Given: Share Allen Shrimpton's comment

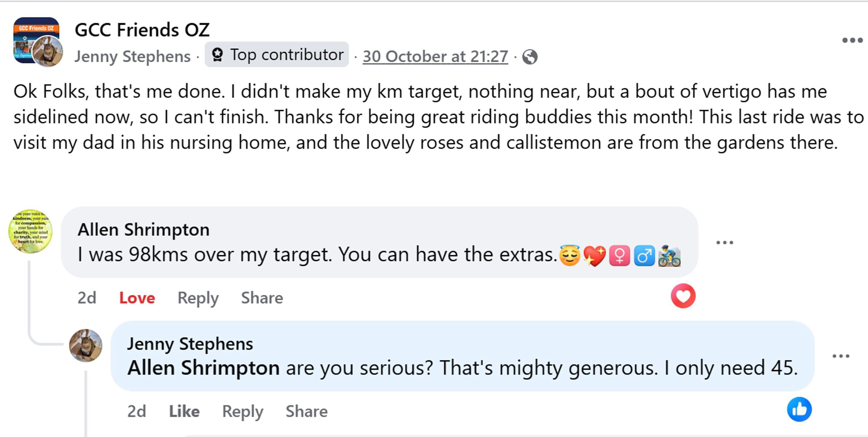Looking at the screenshot, I should point(262,298).
